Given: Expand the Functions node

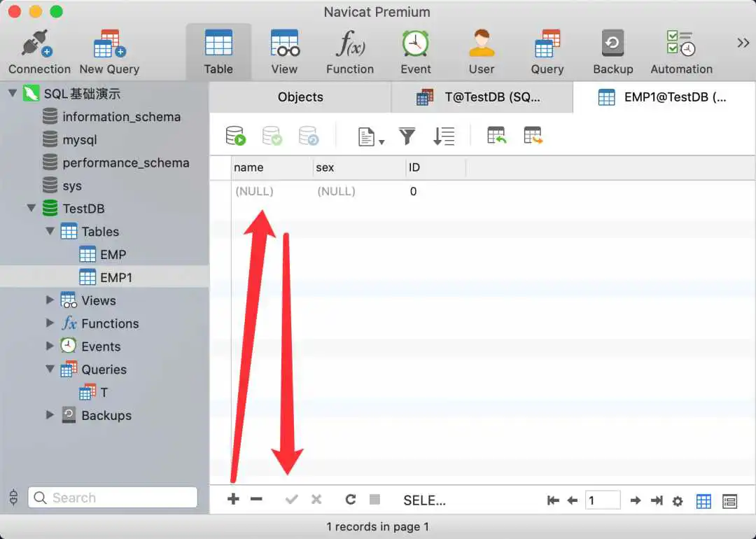Looking at the screenshot, I should click(x=50, y=323).
